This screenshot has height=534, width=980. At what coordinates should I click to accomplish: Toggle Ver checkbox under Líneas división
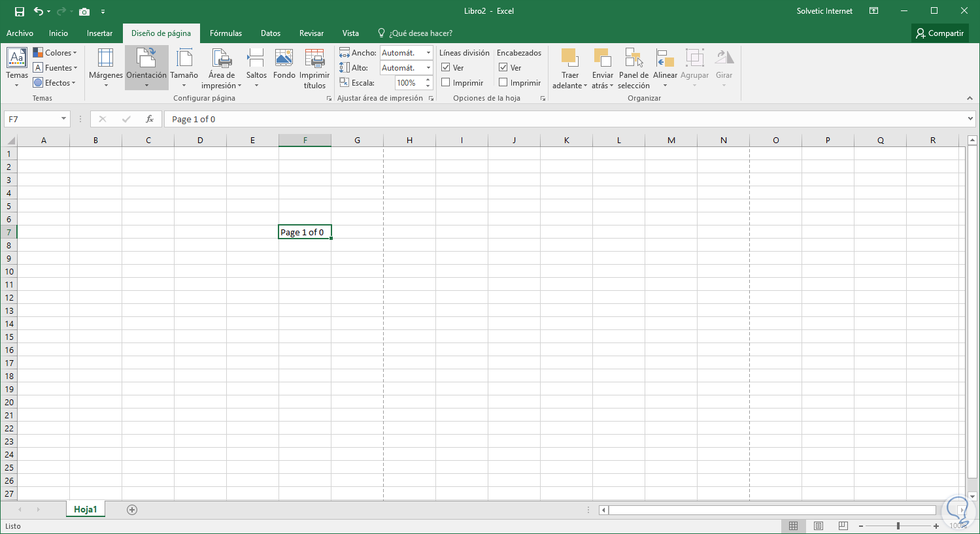446,67
